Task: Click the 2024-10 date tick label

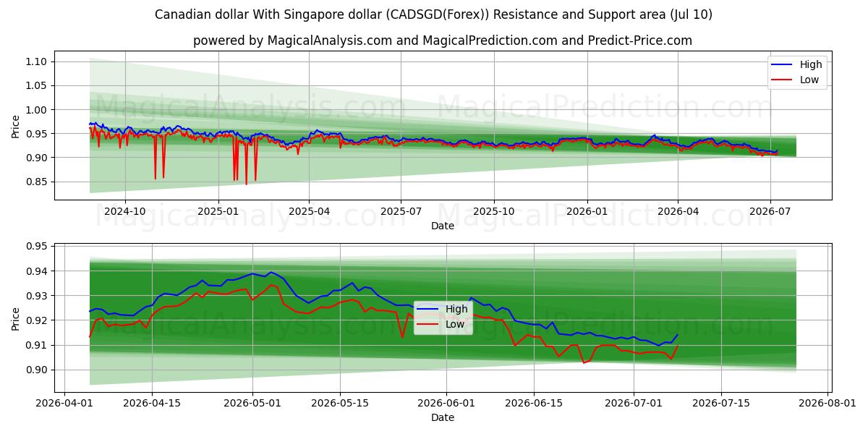Action: pyautogui.click(x=125, y=211)
